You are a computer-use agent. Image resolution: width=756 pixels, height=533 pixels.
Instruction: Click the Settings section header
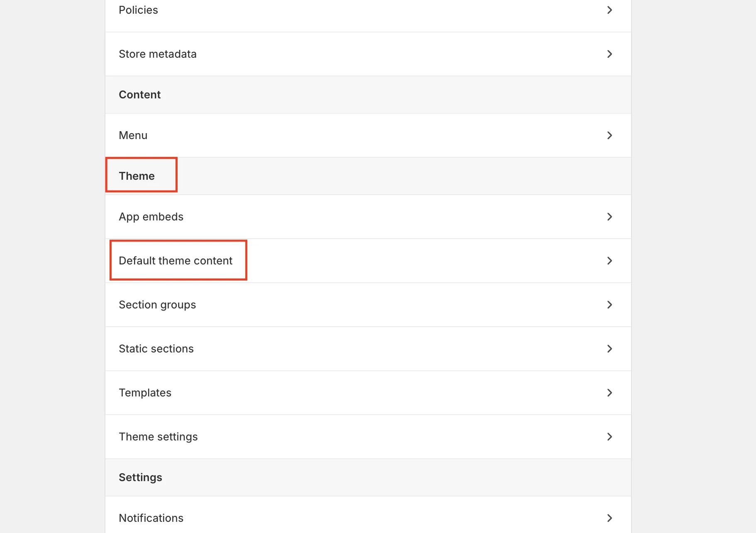point(141,477)
